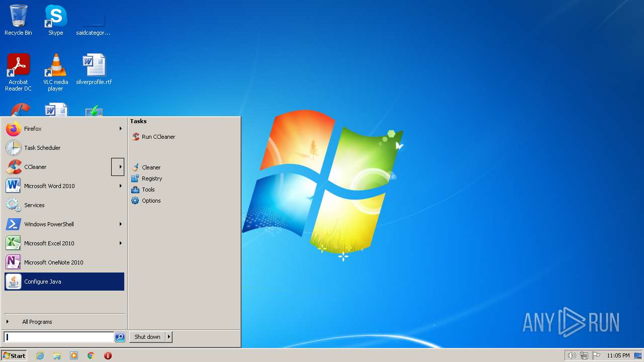The height and width of the screenshot is (362, 644).
Task: Expand the All Programs list
Action: point(64,322)
